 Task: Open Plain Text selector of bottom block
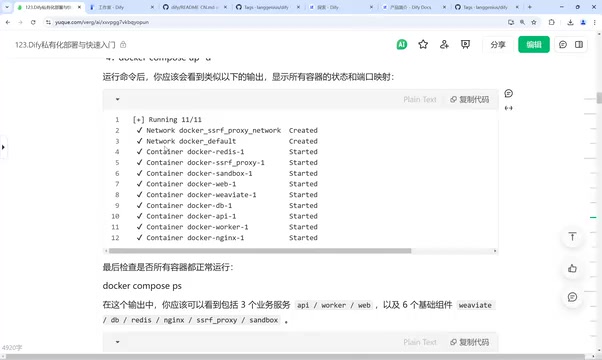coord(420,342)
